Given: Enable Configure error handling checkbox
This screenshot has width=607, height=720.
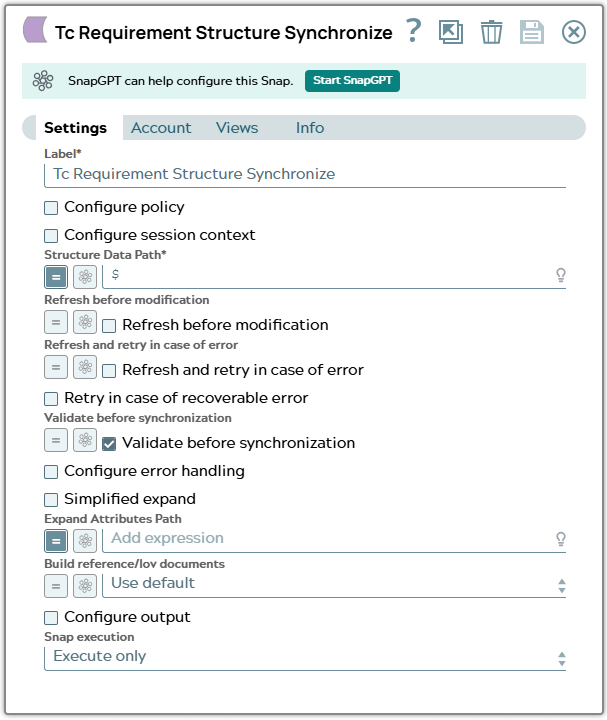Looking at the screenshot, I should 51,472.
